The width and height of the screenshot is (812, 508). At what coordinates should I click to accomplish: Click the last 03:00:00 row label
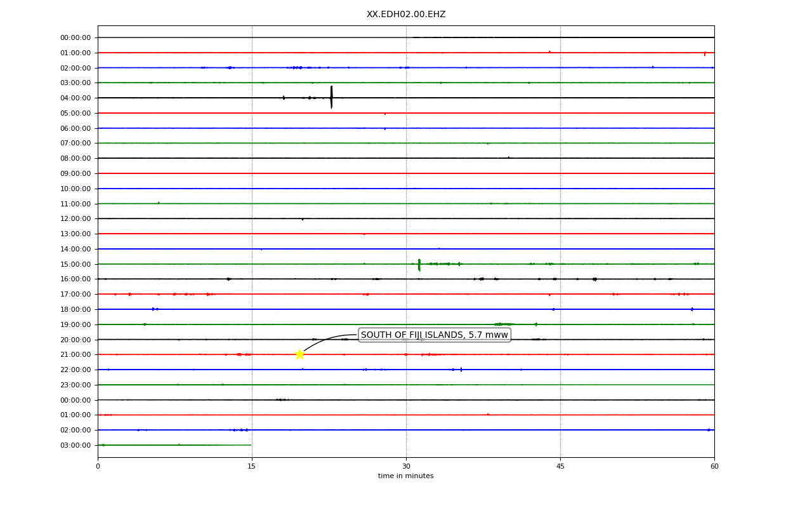point(75,445)
